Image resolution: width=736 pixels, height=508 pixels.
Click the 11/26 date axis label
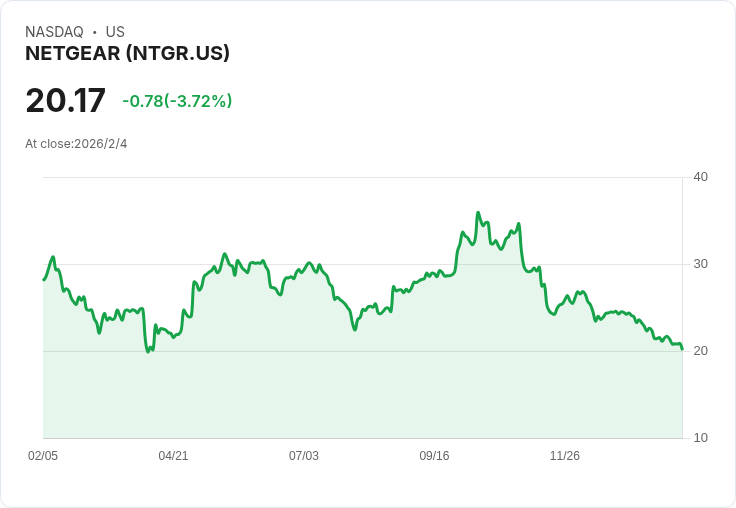(565, 455)
